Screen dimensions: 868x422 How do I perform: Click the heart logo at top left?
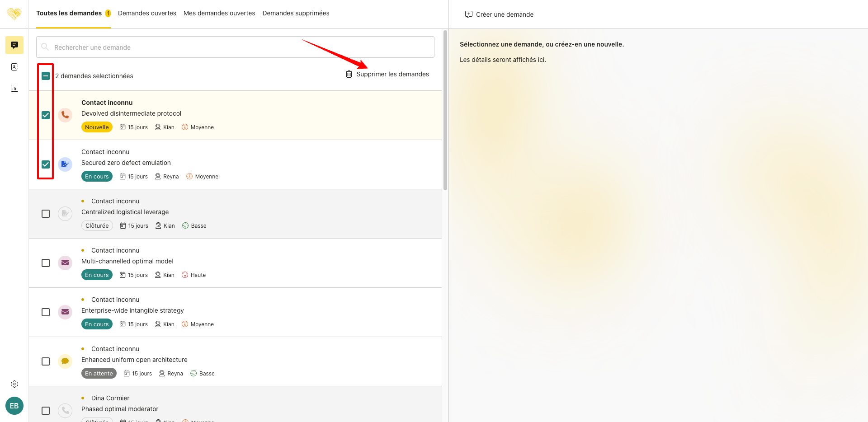[x=14, y=14]
